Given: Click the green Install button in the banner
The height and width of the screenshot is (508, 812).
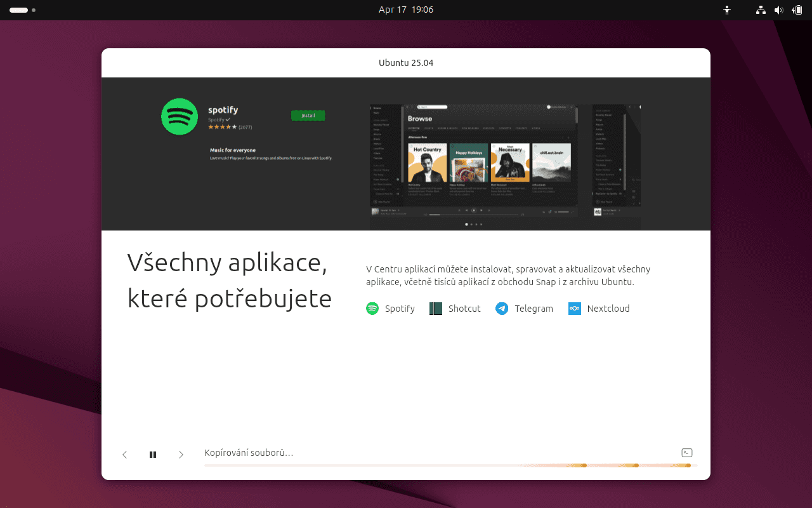Looking at the screenshot, I should tap(308, 116).
